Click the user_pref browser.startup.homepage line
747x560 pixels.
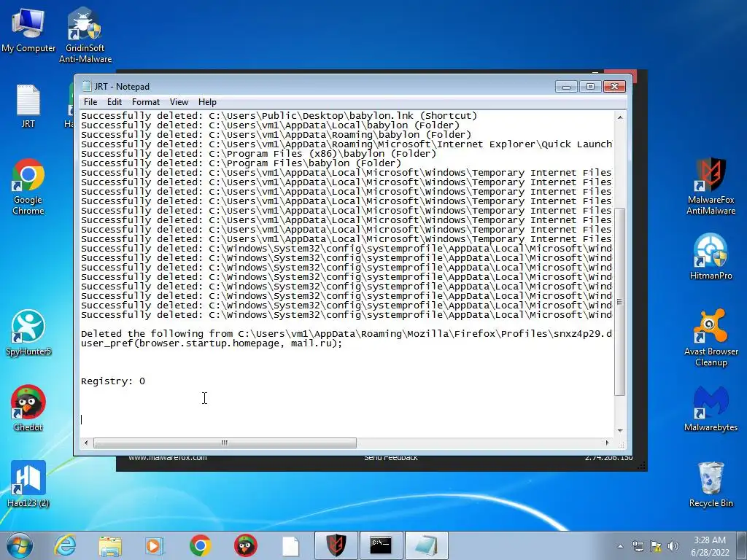pyautogui.click(x=212, y=343)
